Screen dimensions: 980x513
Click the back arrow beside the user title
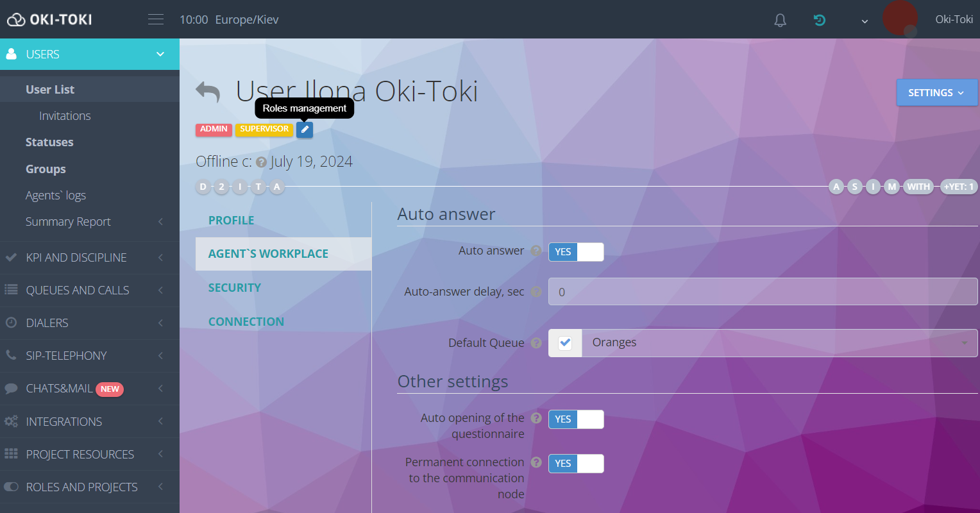coord(208,92)
